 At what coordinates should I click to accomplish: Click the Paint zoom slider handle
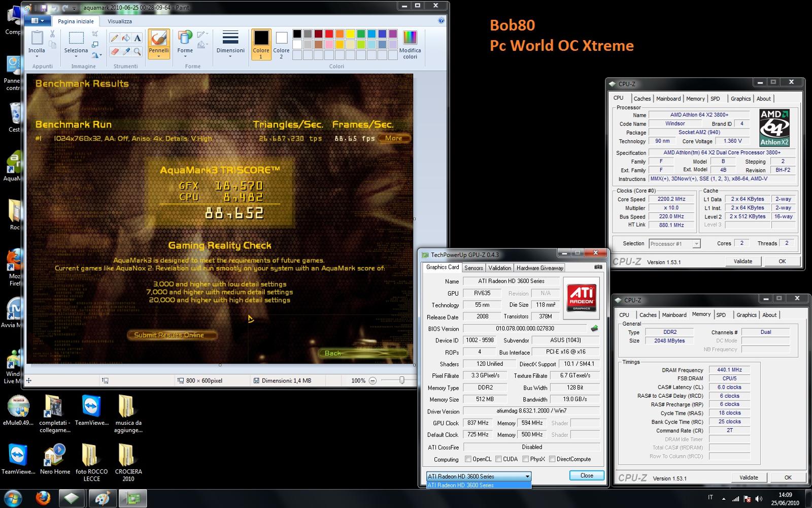tap(401, 380)
